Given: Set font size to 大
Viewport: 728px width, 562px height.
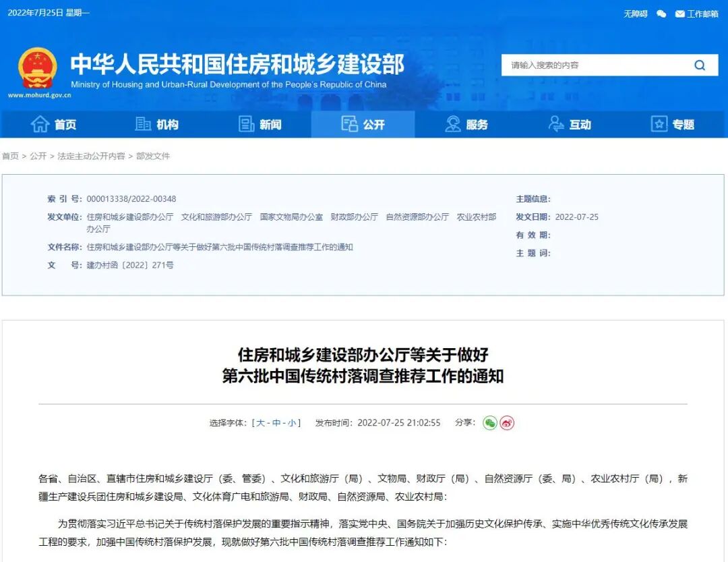Looking at the screenshot, I should pos(260,423).
